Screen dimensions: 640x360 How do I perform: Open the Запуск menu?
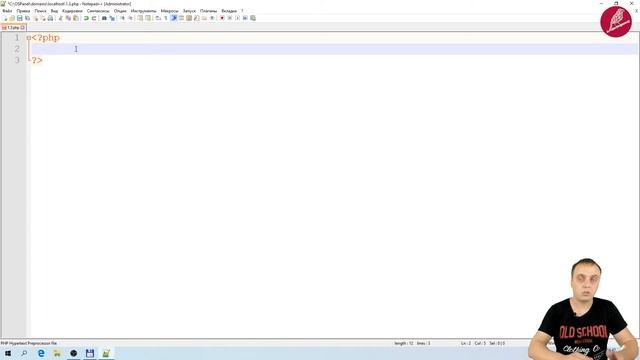point(189,11)
